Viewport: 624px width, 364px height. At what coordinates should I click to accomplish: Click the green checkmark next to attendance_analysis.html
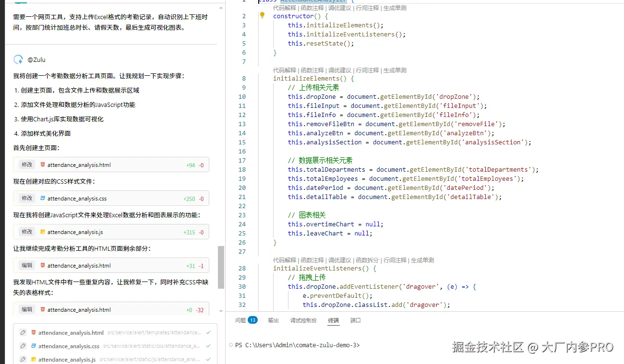tap(208, 332)
